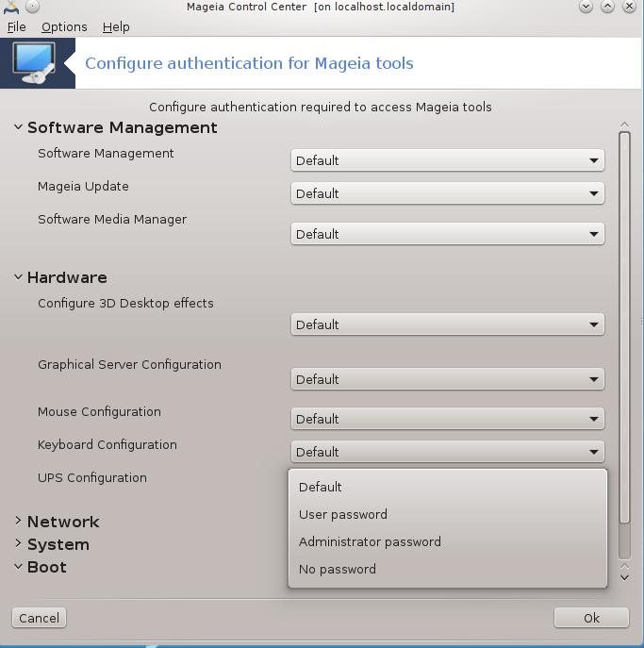
Task: Open the Software Media Manager dropdown
Action: click(447, 234)
